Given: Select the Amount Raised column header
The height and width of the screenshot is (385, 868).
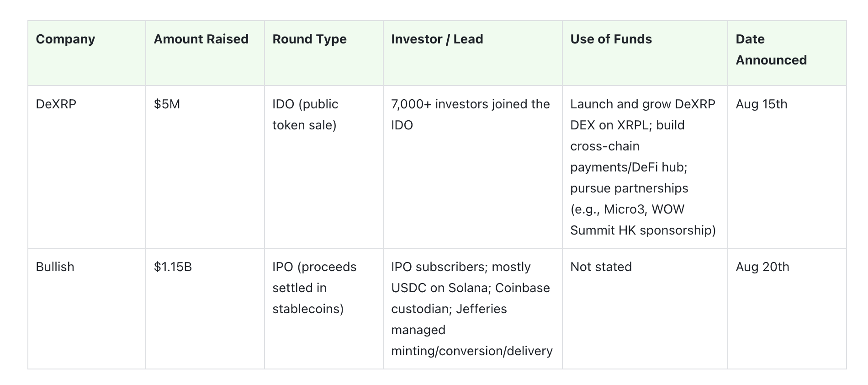Looking at the screenshot, I should coord(201,39).
